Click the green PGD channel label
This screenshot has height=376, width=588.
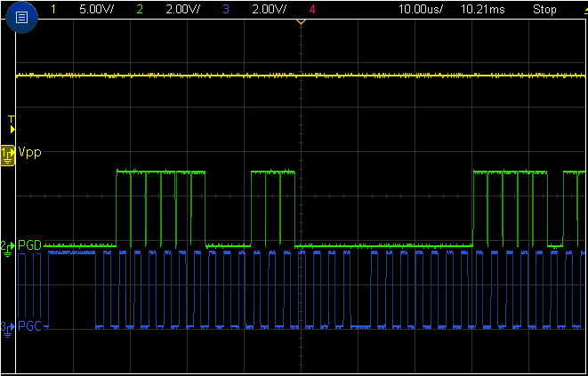[x=30, y=245]
